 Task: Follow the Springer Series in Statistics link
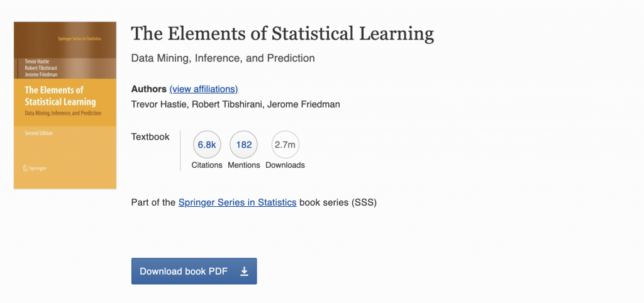tap(238, 202)
